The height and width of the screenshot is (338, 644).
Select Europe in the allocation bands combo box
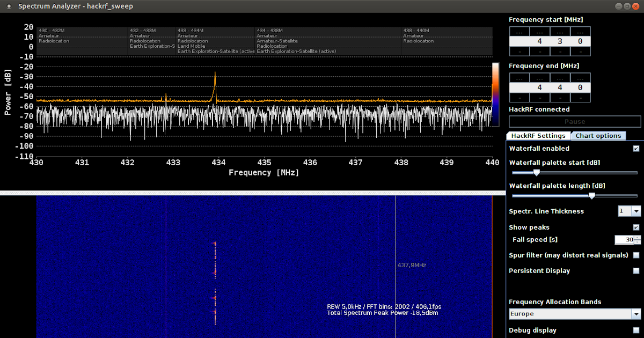pos(569,313)
